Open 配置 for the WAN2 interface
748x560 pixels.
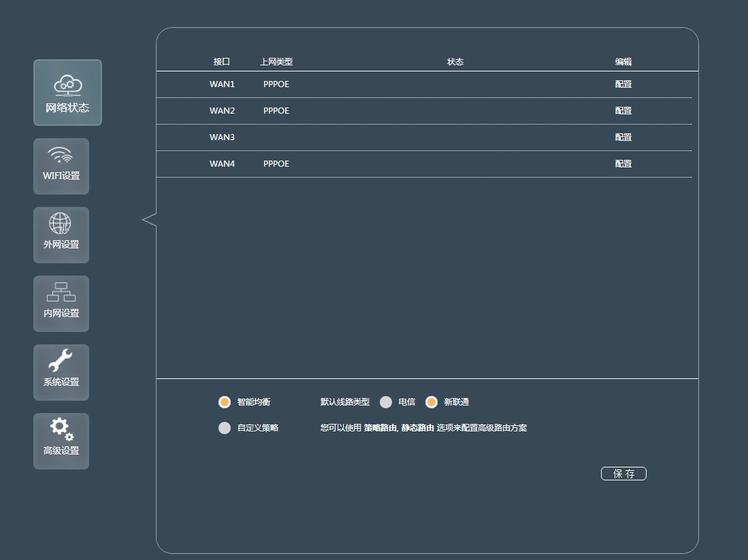click(x=623, y=110)
